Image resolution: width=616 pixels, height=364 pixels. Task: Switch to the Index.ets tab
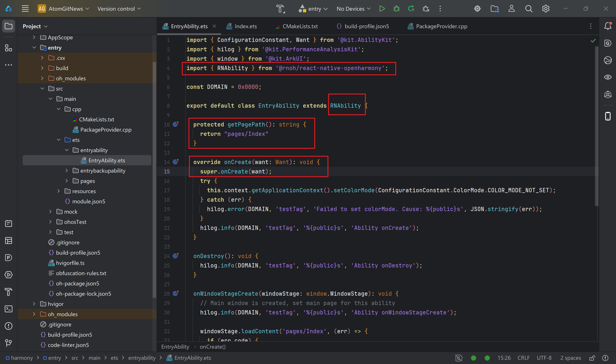[245, 26]
